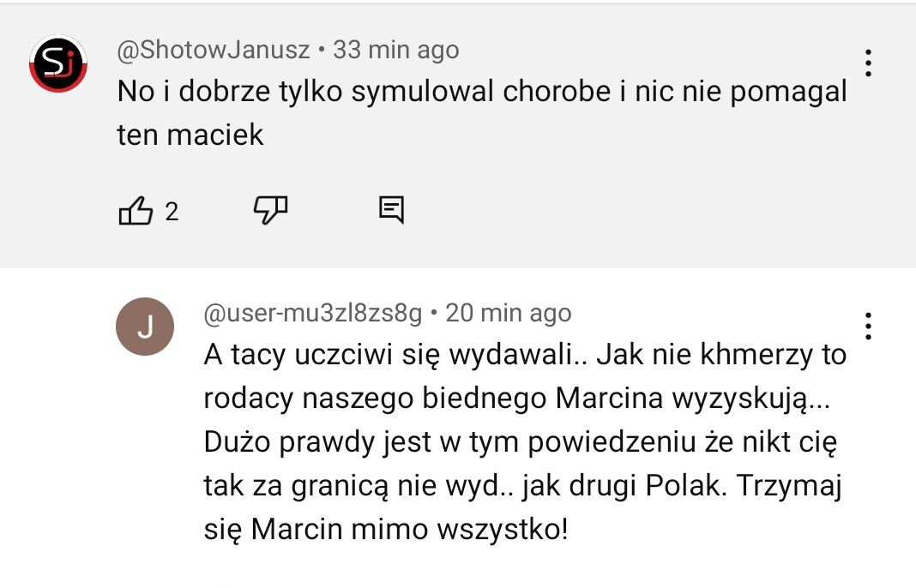Tap the closing line "się Marcin mimo wszystko!"
The height and width of the screenshot is (588, 916).
[x=386, y=529]
